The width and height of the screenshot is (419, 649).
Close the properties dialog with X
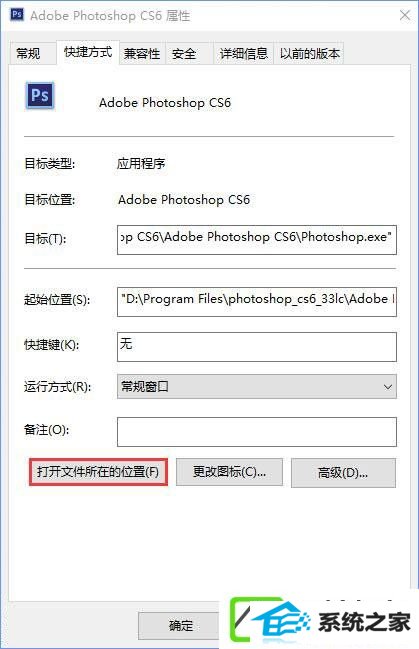tap(405, 16)
